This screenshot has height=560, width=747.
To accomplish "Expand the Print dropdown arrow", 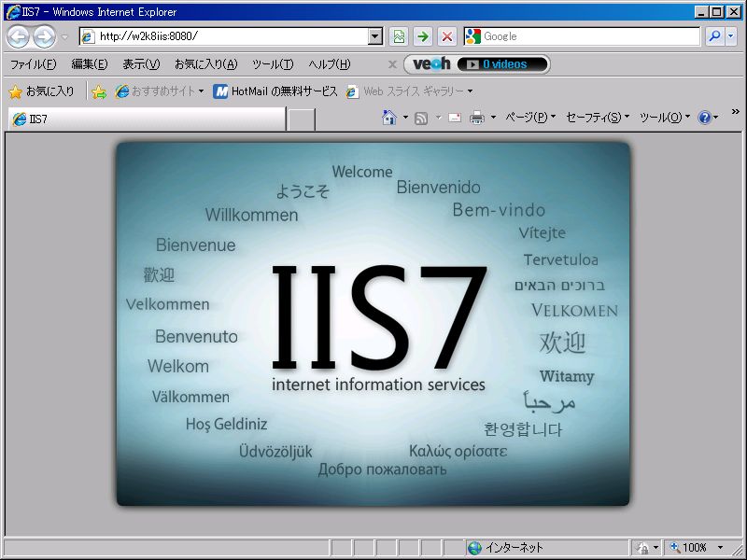I will pyautogui.click(x=493, y=118).
